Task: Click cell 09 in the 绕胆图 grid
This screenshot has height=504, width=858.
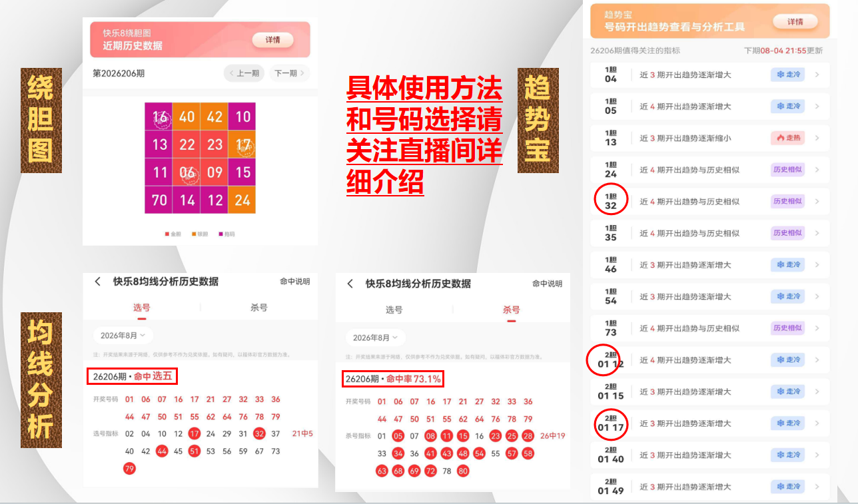Action: coord(214,172)
